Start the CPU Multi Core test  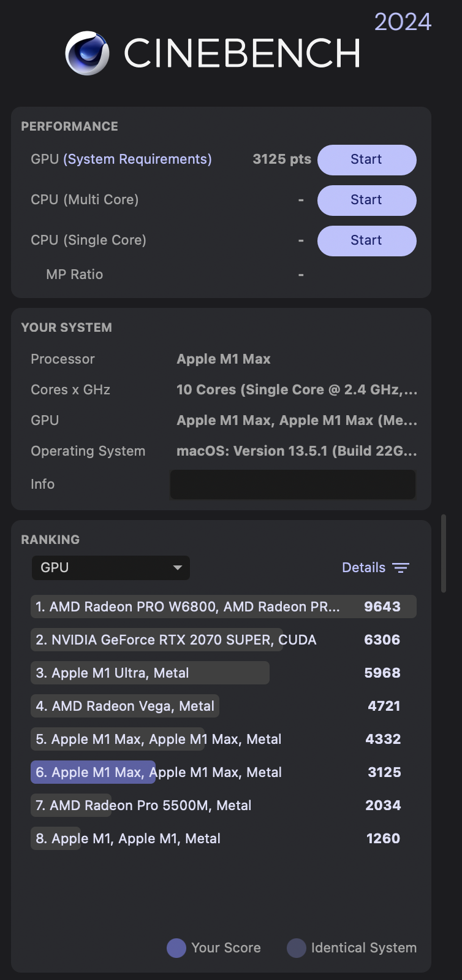pyautogui.click(x=366, y=200)
